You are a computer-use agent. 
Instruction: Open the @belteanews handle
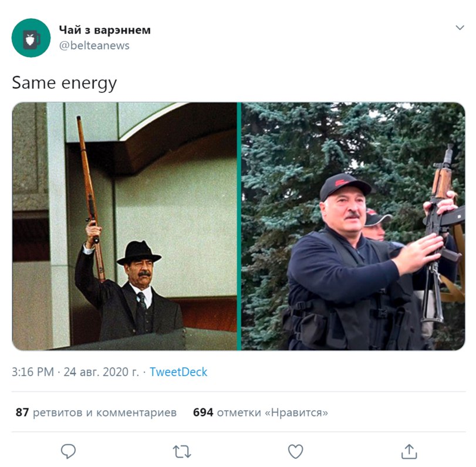point(94,46)
